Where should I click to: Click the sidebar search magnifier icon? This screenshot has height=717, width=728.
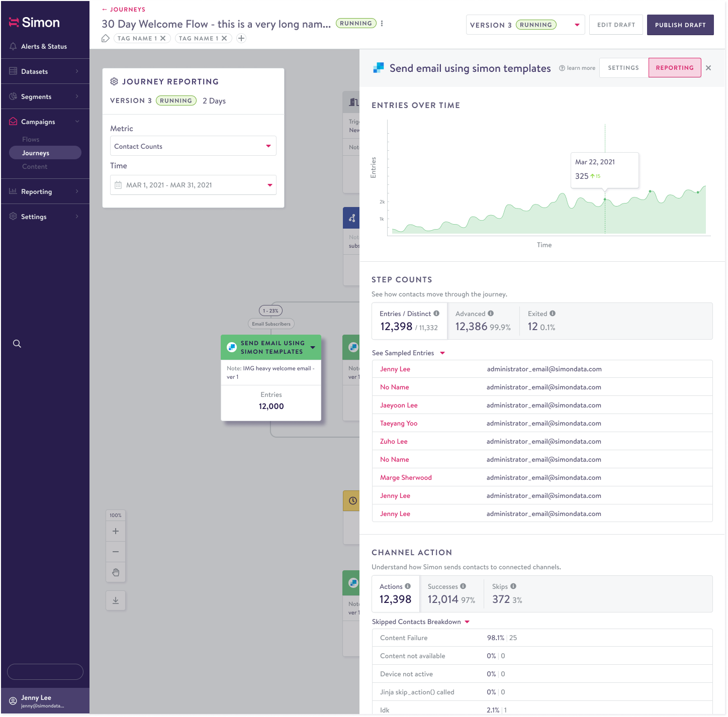click(17, 344)
